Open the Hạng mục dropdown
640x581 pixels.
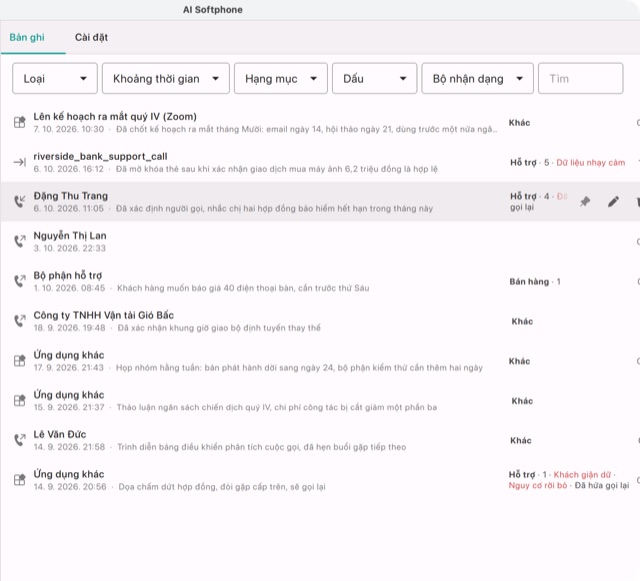pos(281,78)
